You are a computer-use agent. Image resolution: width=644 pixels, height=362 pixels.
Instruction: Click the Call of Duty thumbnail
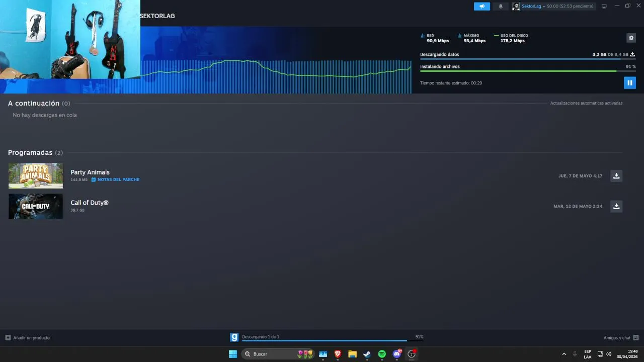pyautogui.click(x=36, y=206)
